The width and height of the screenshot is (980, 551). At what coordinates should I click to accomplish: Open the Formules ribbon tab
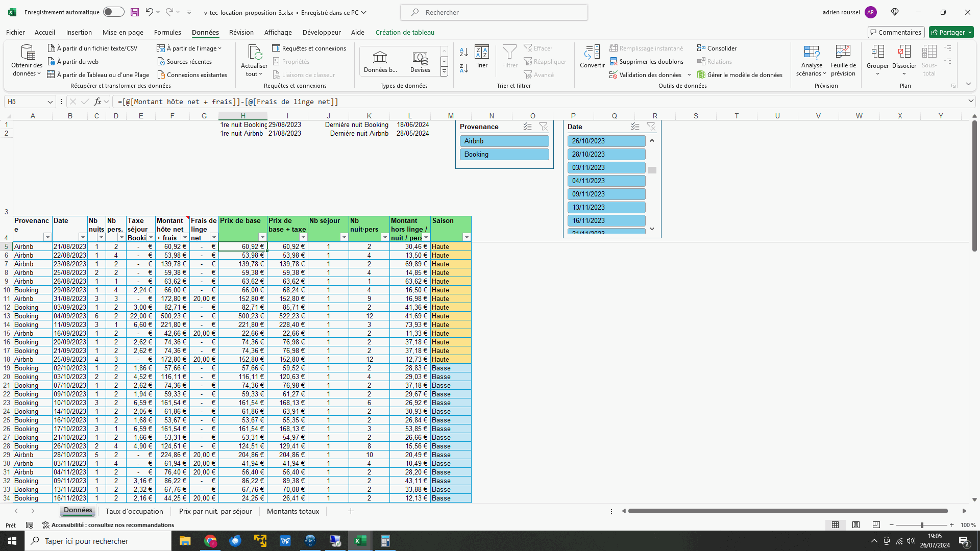pos(167,32)
